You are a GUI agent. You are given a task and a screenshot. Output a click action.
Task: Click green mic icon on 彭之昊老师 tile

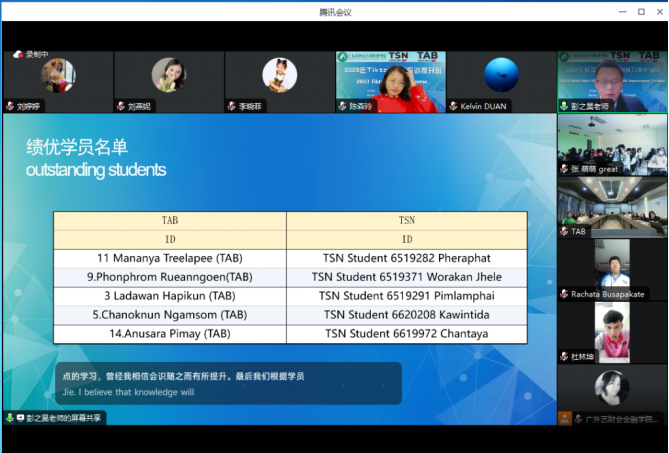tap(564, 106)
